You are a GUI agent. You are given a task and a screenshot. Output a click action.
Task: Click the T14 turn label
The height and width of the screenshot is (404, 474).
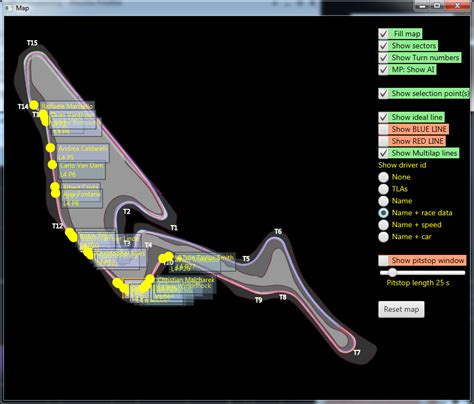23,106
